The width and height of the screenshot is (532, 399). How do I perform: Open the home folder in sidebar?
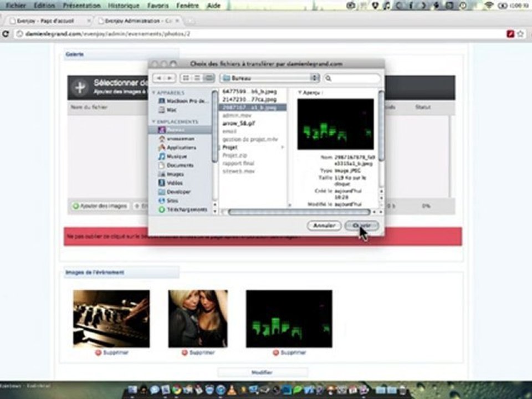point(177,139)
